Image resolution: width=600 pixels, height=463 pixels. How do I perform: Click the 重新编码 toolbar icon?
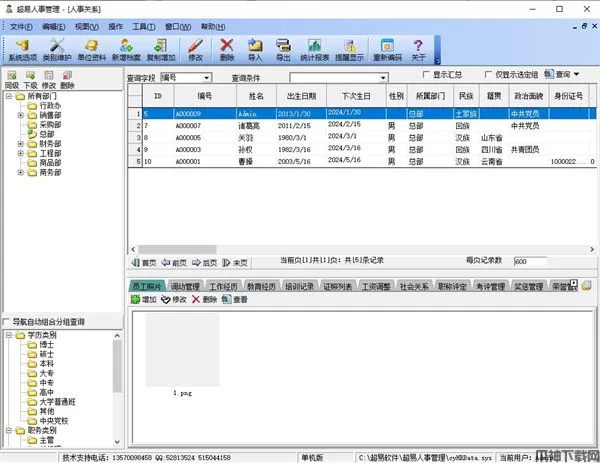tap(389, 50)
